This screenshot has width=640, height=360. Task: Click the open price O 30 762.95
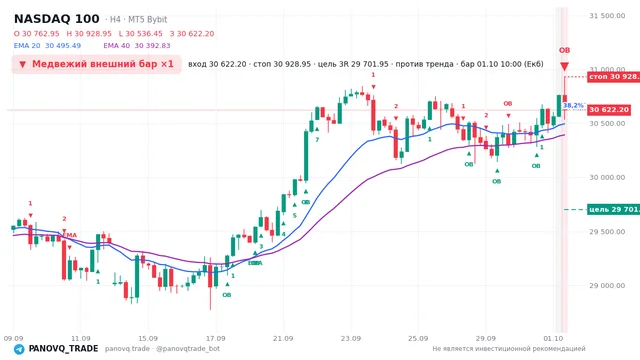tap(36, 34)
